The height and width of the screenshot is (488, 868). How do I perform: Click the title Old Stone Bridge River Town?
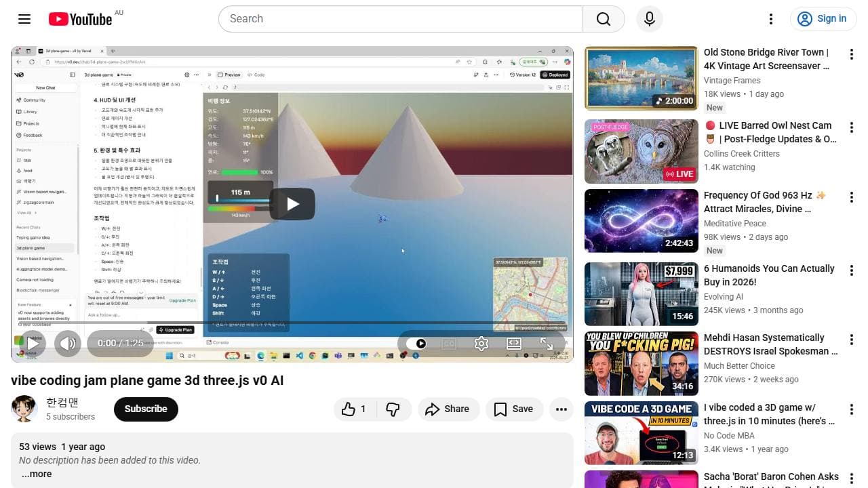(x=767, y=59)
